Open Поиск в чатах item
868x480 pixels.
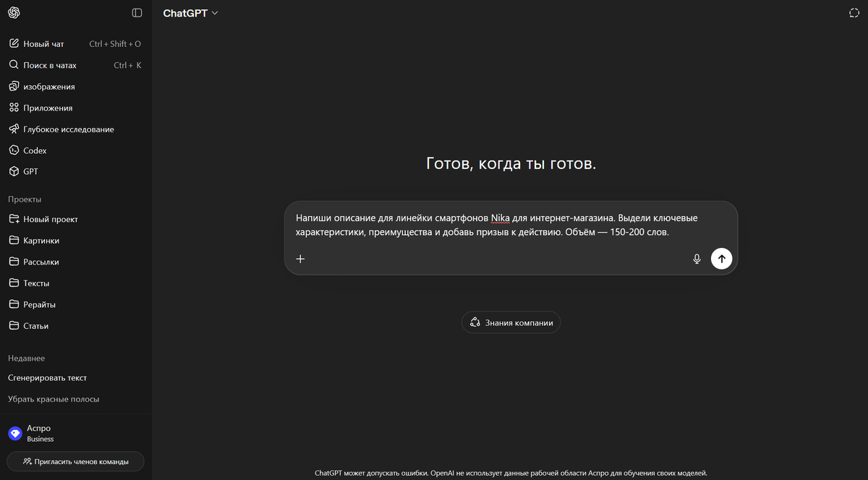coord(75,65)
